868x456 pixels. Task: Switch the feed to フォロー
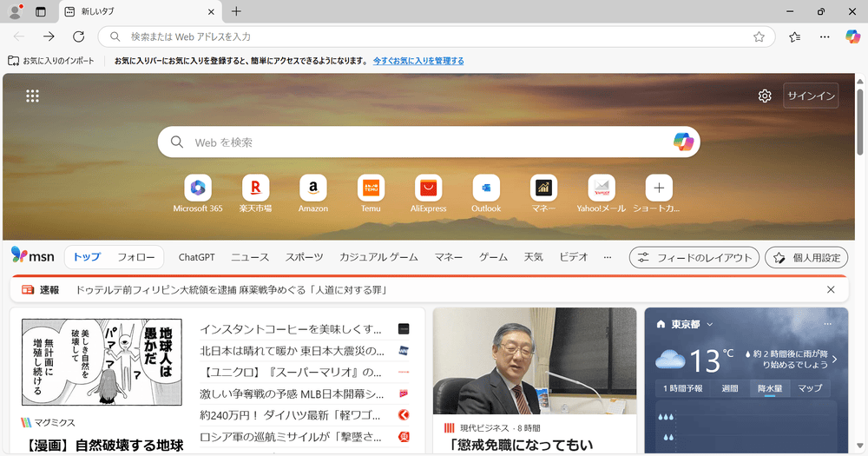136,257
